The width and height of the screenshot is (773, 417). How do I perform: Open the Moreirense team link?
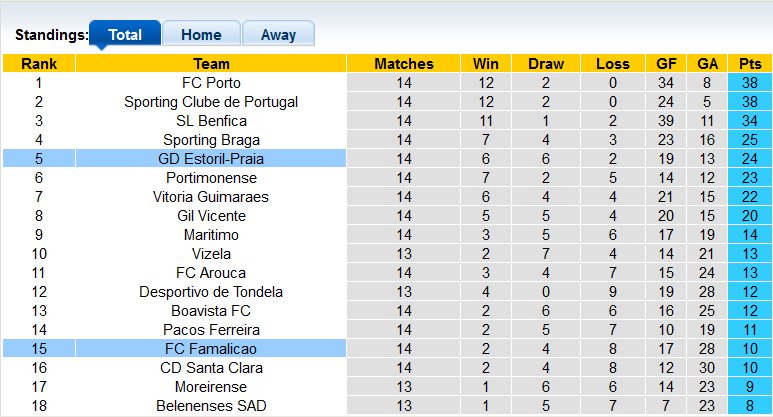211,387
